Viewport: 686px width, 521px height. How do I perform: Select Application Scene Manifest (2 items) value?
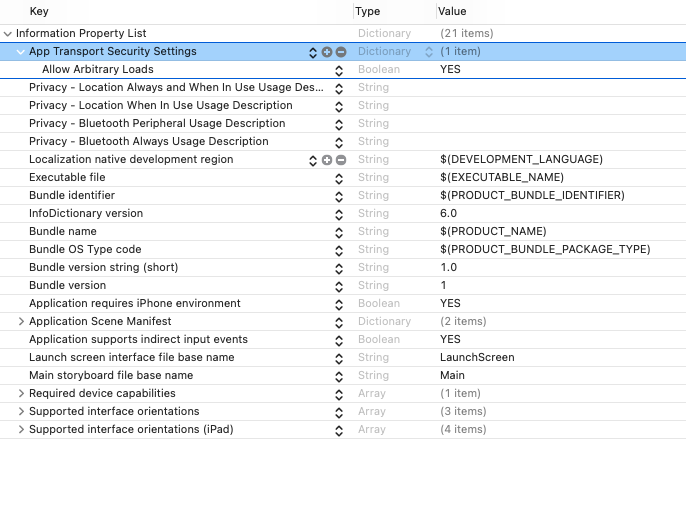click(x=463, y=322)
